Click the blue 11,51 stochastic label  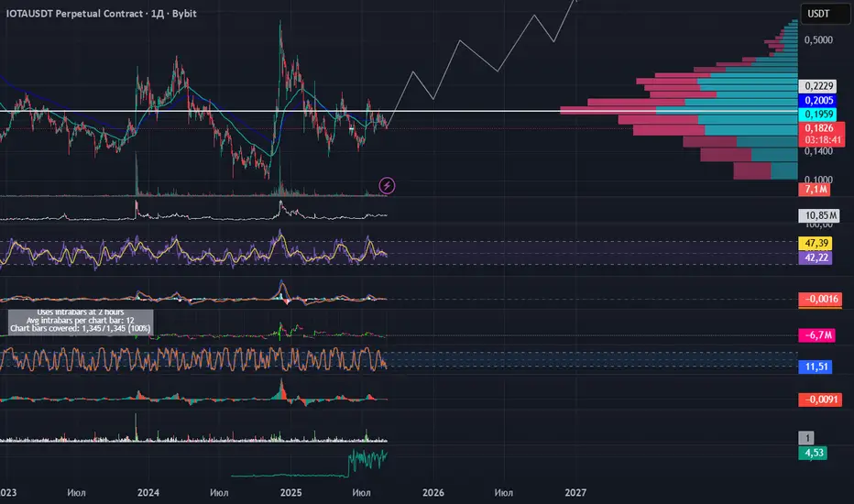click(x=816, y=367)
